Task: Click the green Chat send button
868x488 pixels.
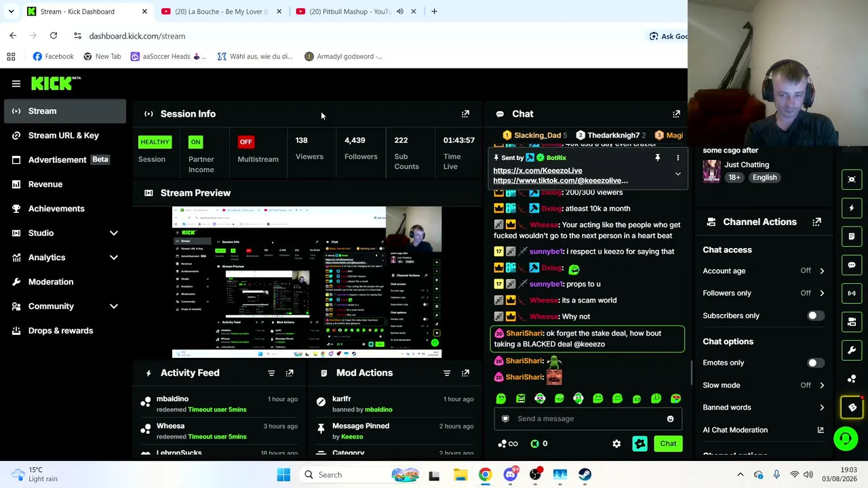Action: (668, 444)
